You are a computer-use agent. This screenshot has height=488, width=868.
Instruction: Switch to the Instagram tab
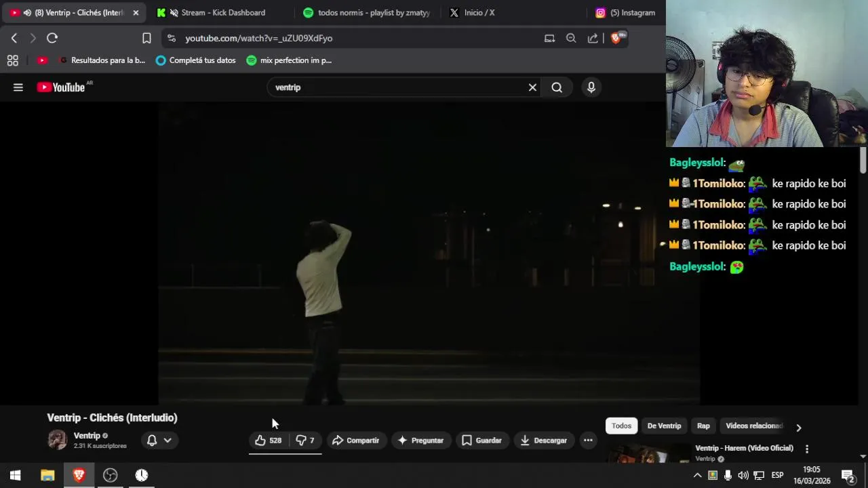point(625,12)
